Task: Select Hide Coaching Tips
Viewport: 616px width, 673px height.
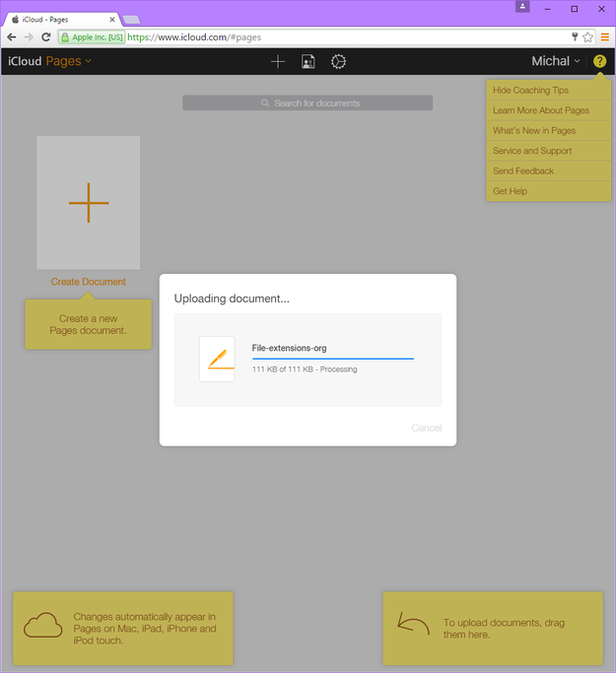Action: click(549, 90)
